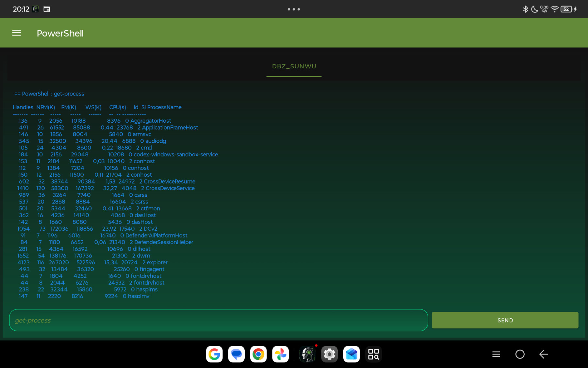Screen dimensions: 588x368
Task: Click the audiodg process row
Action: tap(92, 141)
